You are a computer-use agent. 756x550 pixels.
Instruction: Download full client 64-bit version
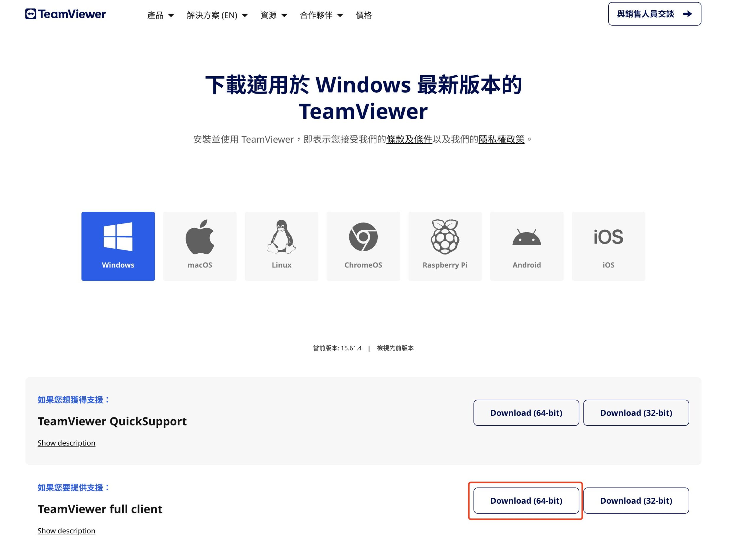pyautogui.click(x=526, y=501)
